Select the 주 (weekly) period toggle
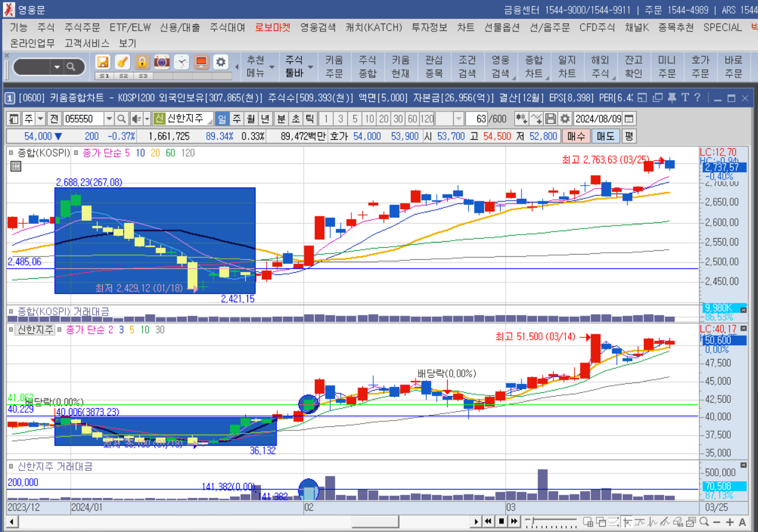The image size is (758, 532). [x=237, y=118]
